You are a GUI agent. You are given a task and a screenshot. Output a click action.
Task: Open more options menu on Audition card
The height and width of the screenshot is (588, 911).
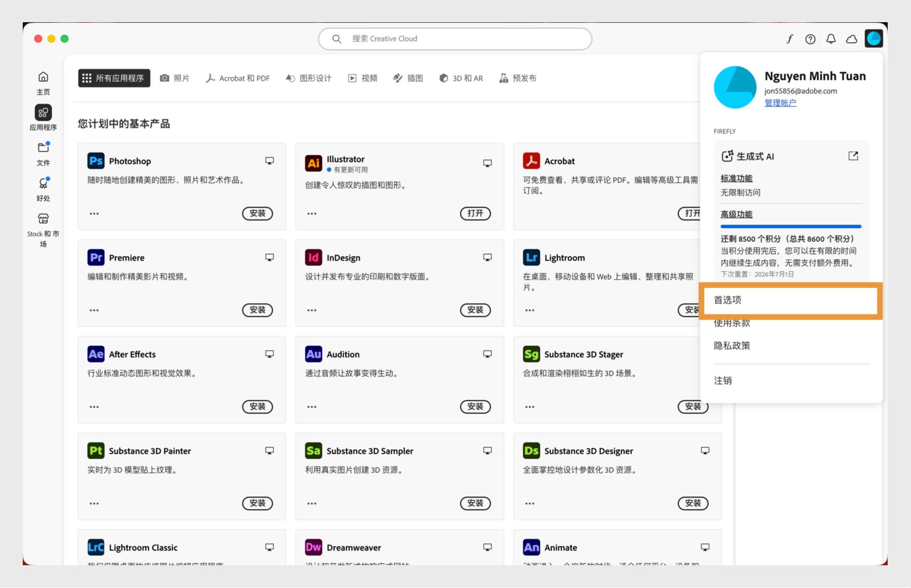[x=312, y=407]
